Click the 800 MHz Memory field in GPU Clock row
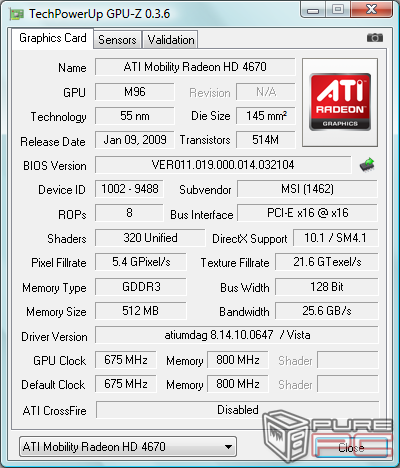 click(238, 360)
